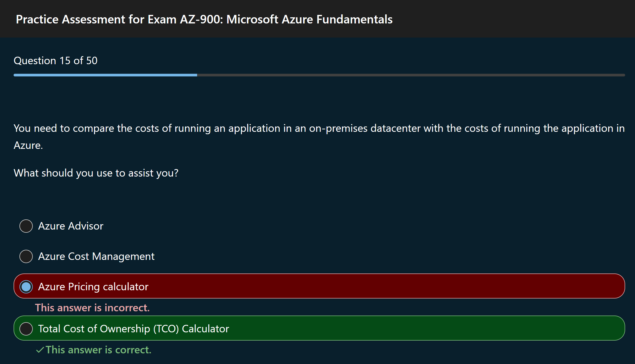635x364 pixels.
Task: Click the 'Azure Advisor' option label
Action: tap(71, 226)
